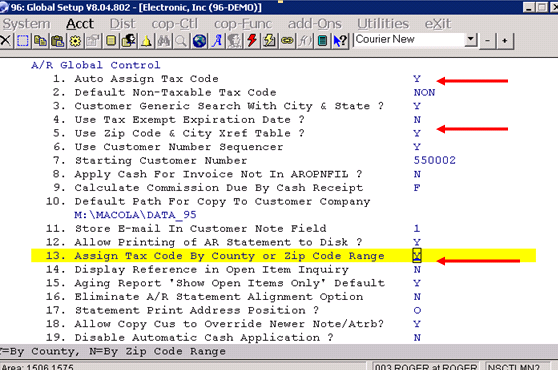
Task: Click the M:\MACOLA\DATA_95 path value
Action: click(x=135, y=215)
